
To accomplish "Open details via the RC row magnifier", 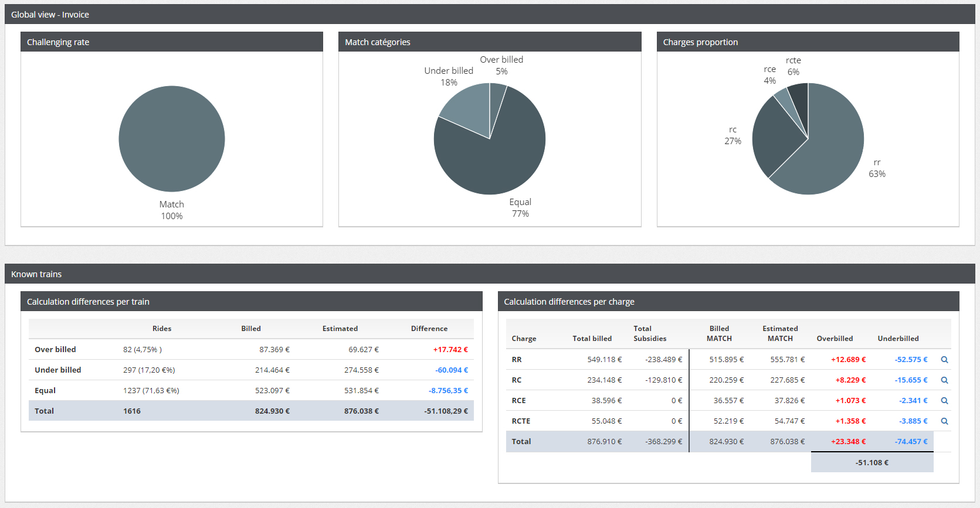I will pyautogui.click(x=944, y=380).
